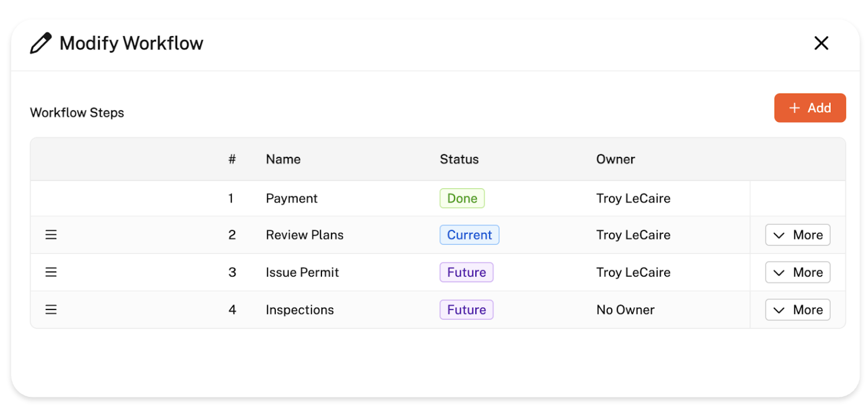
Task: Click the pencil icon beside Modify Workflow
Action: [40, 43]
